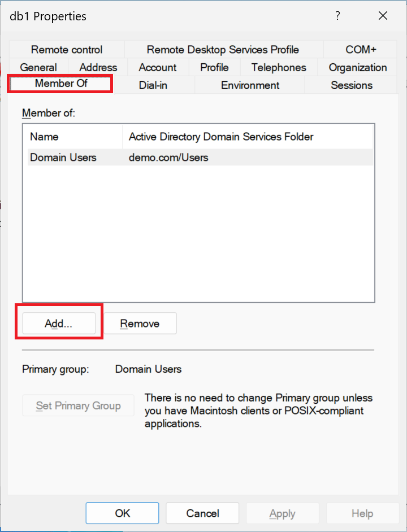
Task: Switch to the General tab
Action: click(38, 67)
